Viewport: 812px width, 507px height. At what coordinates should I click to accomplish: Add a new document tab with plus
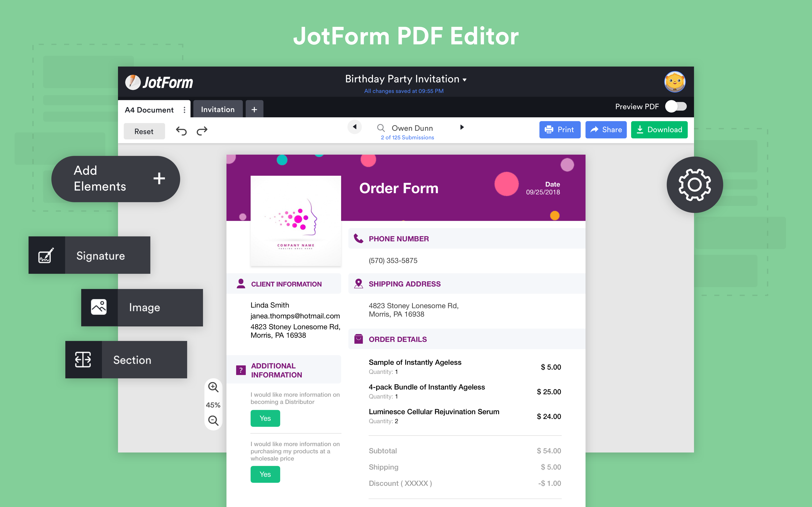[x=254, y=109]
